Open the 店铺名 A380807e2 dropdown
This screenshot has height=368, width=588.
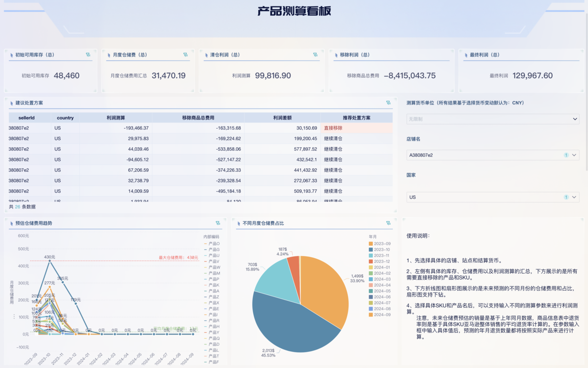492,155
